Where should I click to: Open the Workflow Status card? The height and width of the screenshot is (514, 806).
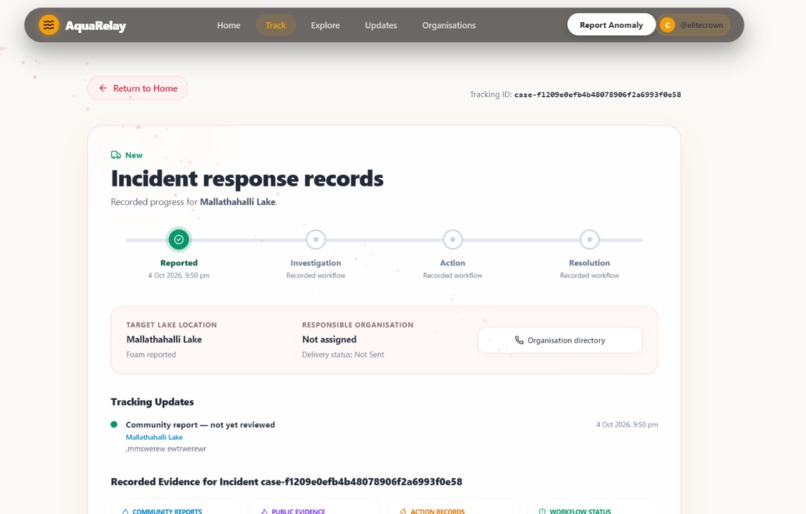[592, 508]
